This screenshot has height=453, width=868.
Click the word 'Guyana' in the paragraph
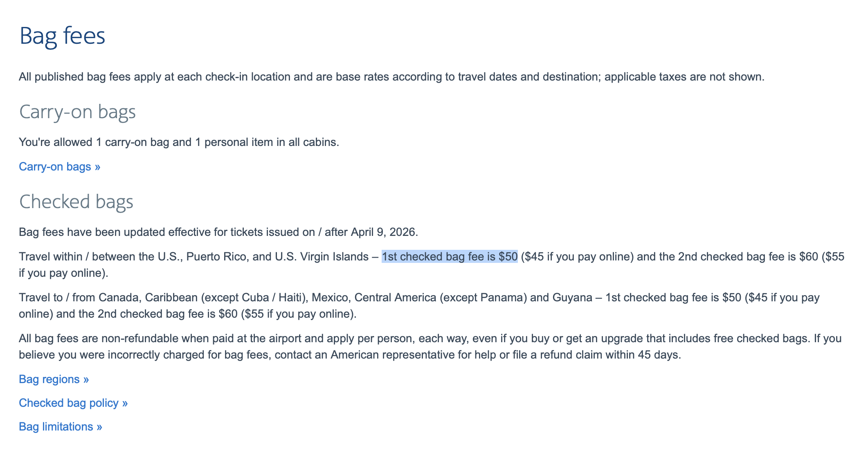[572, 298]
